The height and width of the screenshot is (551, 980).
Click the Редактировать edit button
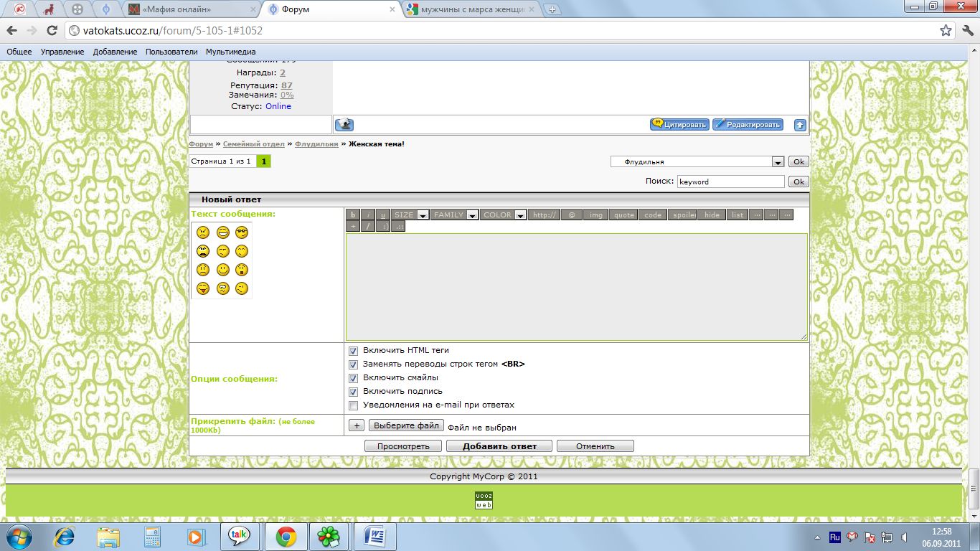(748, 125)
